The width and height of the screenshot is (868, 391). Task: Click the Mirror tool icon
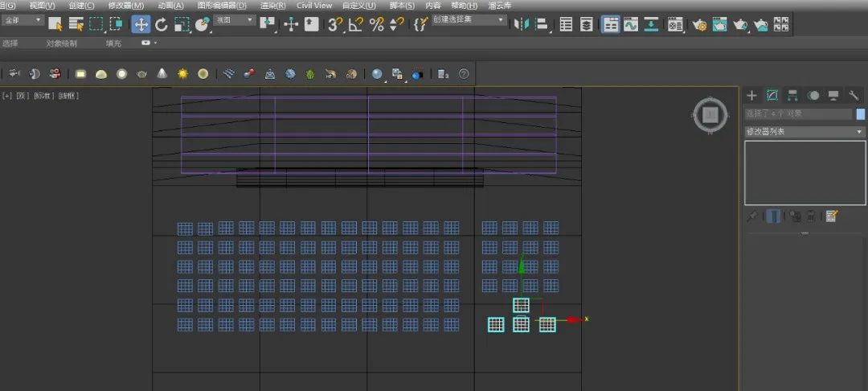point(521,24)
